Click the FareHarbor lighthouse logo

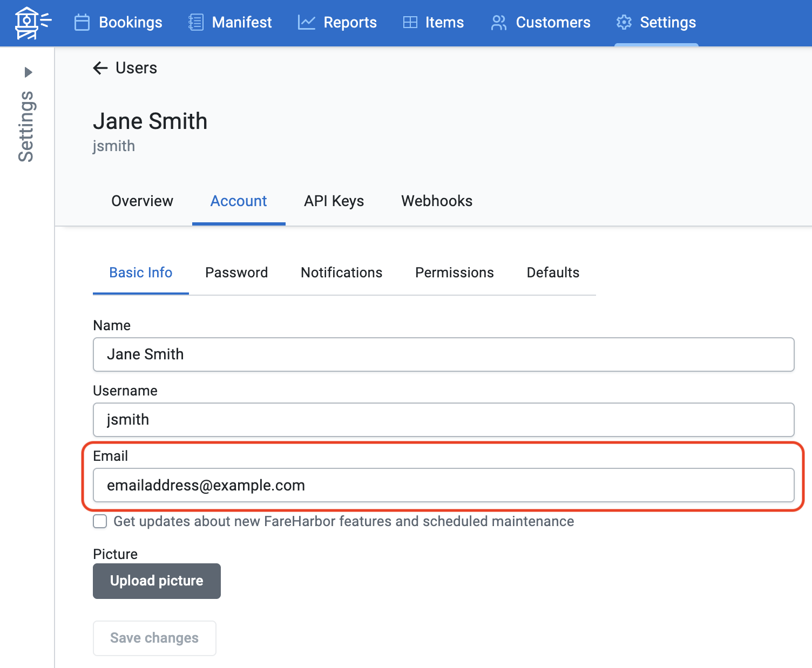click(x=32, y=23)
